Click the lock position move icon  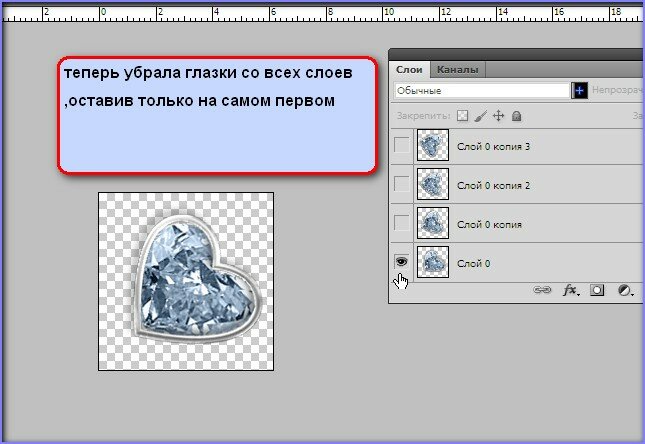498,116
